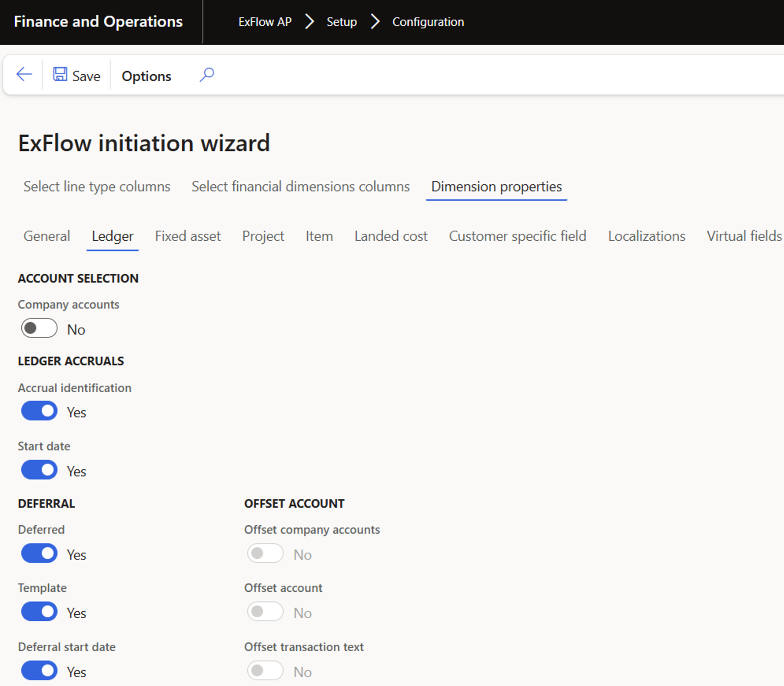Open the Options menu

(x=146, y=76)
